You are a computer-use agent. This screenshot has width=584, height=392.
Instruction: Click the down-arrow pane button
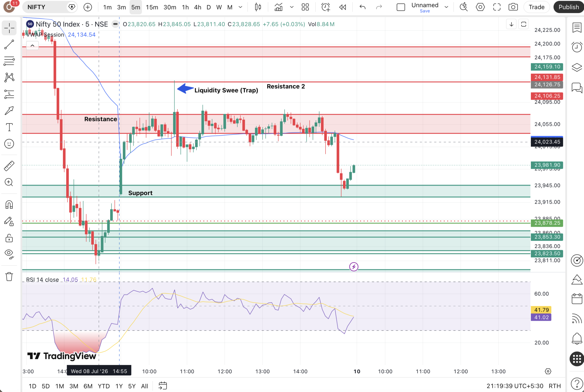(x=511, y=24)
